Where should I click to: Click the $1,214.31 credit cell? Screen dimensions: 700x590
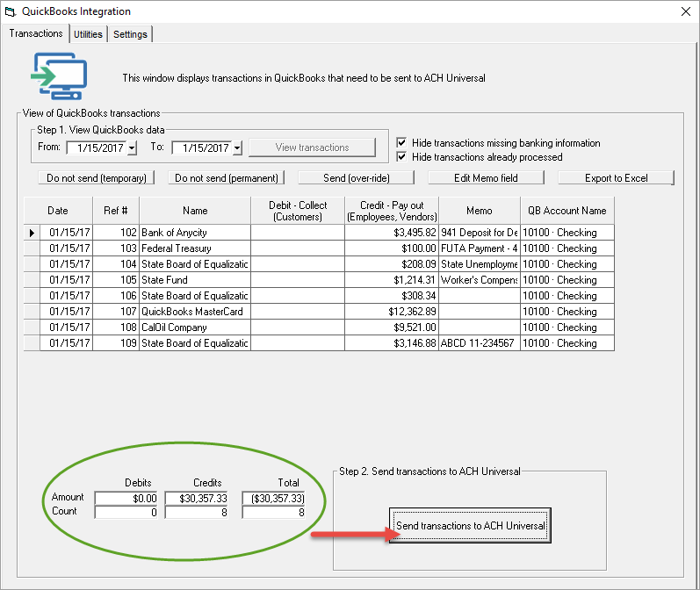(x=392, y=280)
